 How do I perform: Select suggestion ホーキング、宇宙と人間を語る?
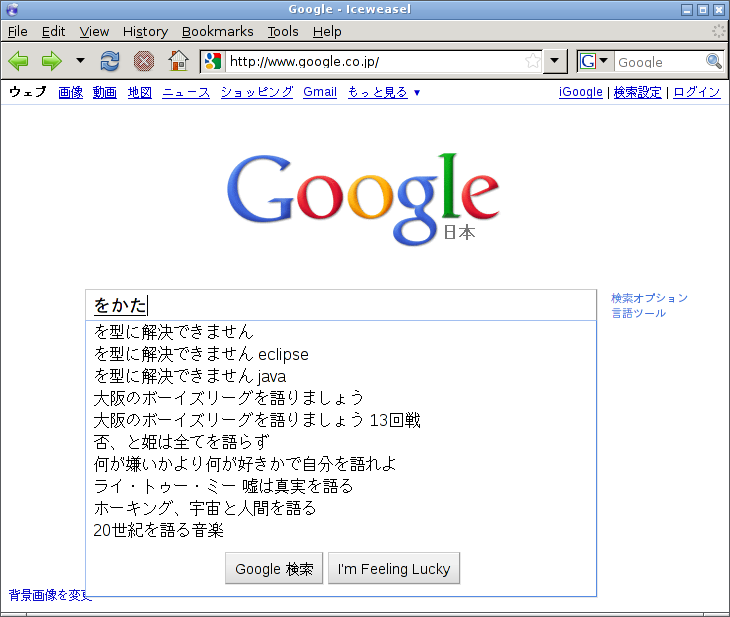[341, 508]
